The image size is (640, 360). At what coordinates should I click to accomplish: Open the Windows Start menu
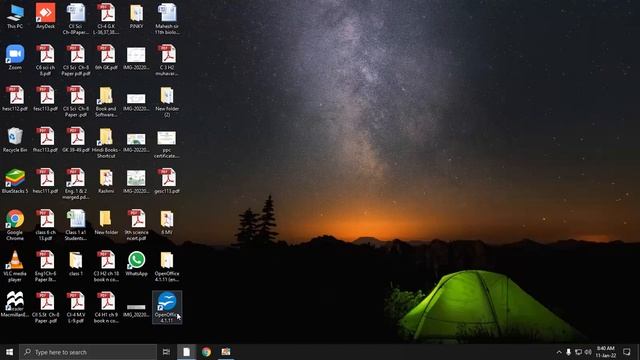pyautogui.click(x=9, y=352)
